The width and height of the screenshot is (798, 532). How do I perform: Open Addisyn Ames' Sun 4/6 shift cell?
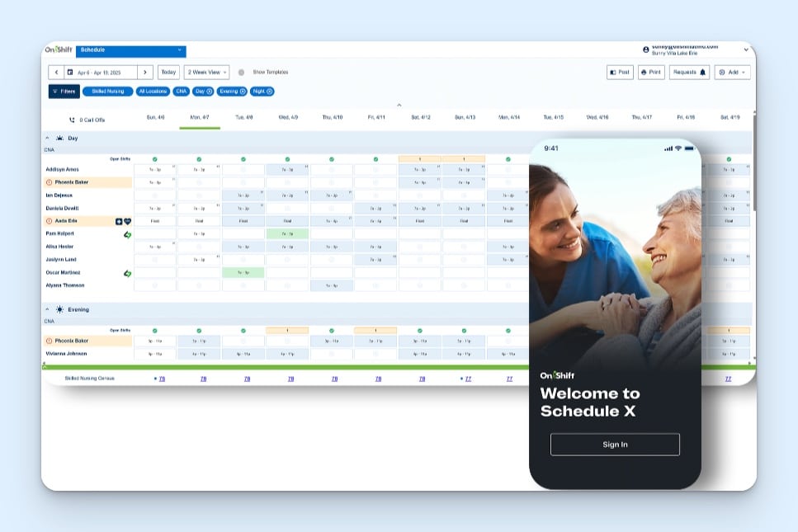click(154, 169)
